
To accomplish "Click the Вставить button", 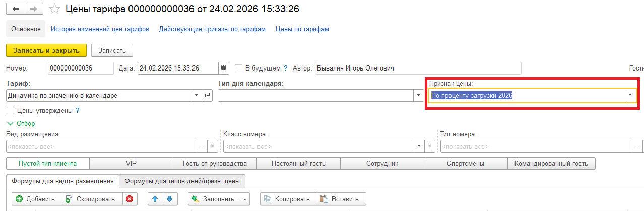I will pyautogui.click(x=341, y=199).
